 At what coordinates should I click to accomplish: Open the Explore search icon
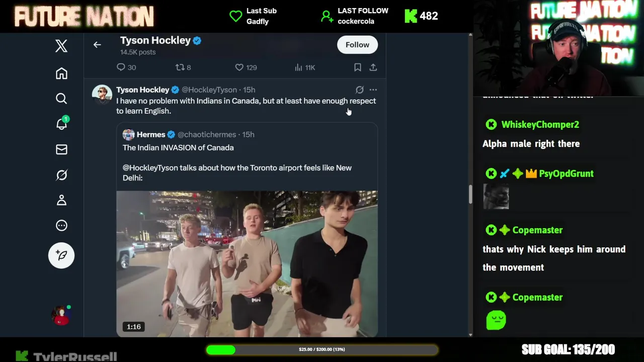coord(61,99)
